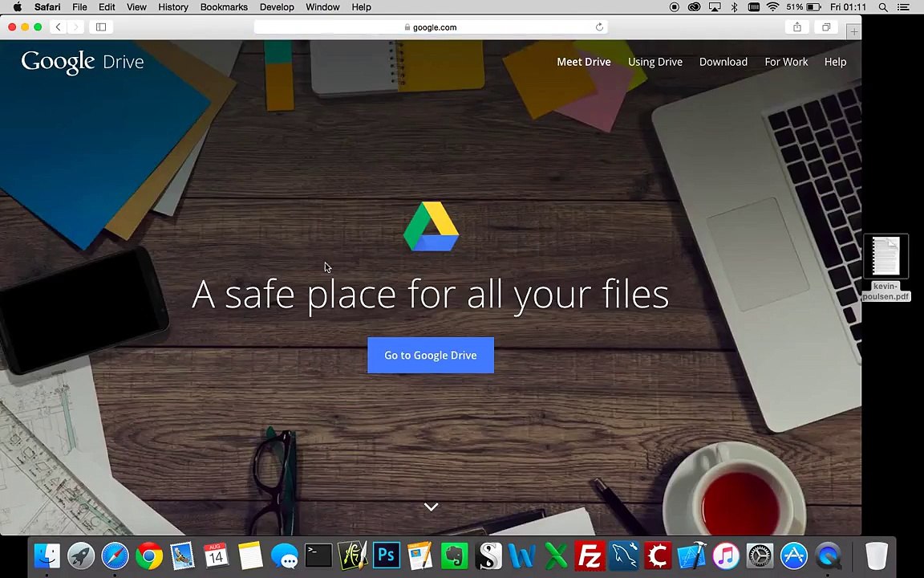Open the Help menu in the menu bar

pos(361,7)
